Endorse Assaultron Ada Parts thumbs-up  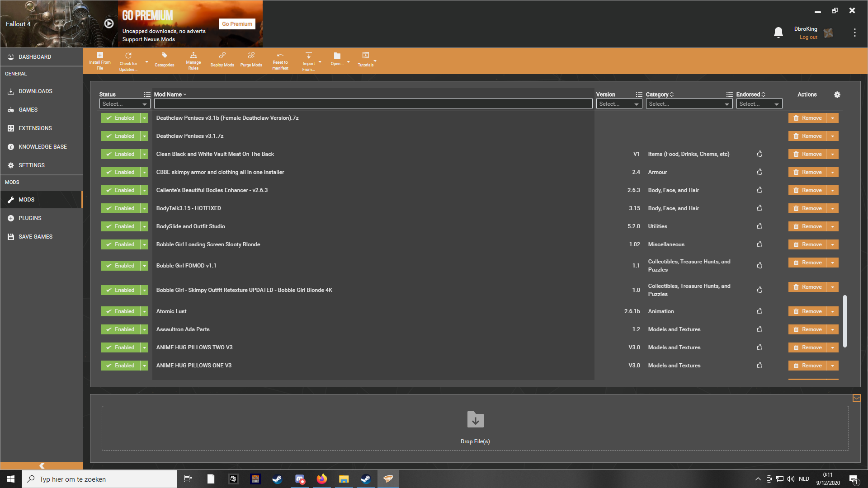[x=759, y=329]
